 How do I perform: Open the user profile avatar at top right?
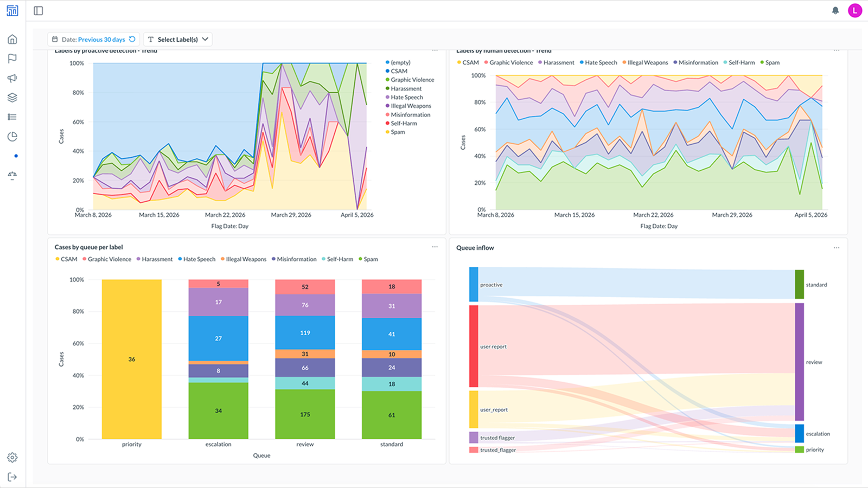[856, 10]
